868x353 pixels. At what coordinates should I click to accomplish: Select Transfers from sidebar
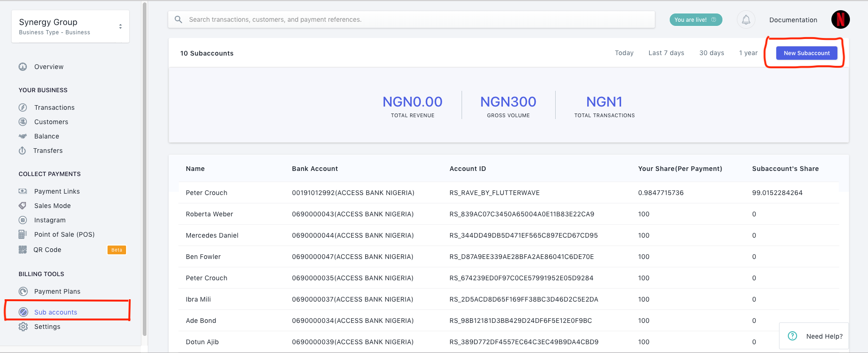point(48,151)
